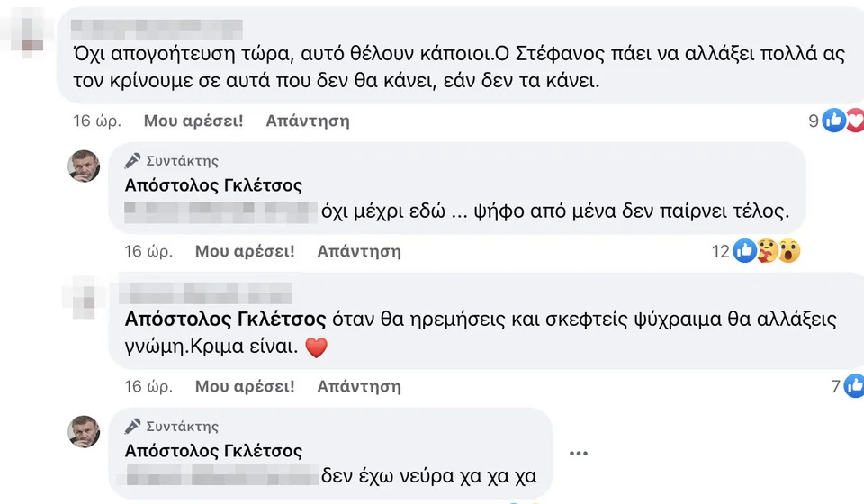The width and height of the screenshot is (864, 504).
Task: Reply to the comment starting 'Όχι απογοήτευση τώρα'
Action: 308,121
